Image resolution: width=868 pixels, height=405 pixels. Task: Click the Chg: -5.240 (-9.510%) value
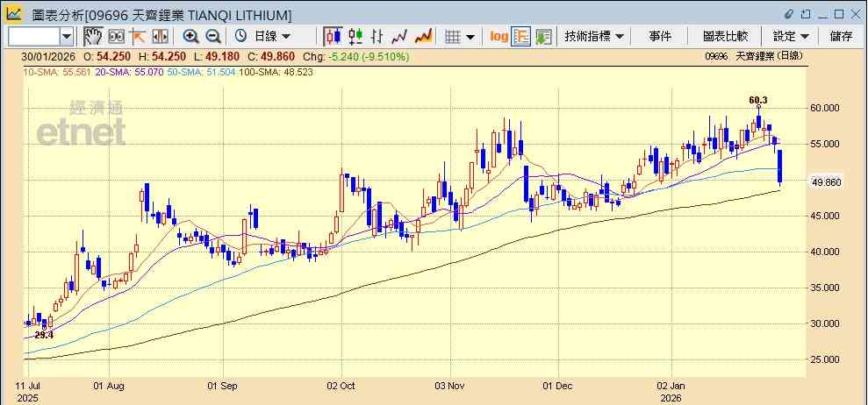[x=355, y=56]
